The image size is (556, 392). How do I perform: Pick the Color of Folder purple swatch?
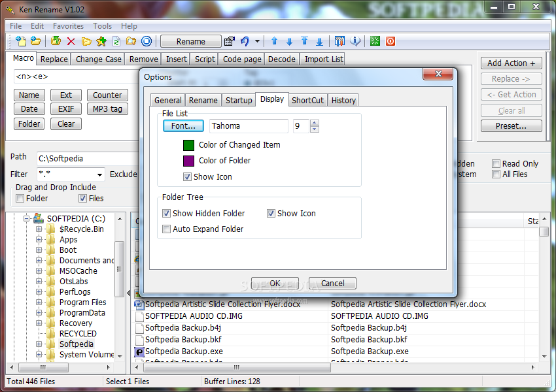click(188, 161)
